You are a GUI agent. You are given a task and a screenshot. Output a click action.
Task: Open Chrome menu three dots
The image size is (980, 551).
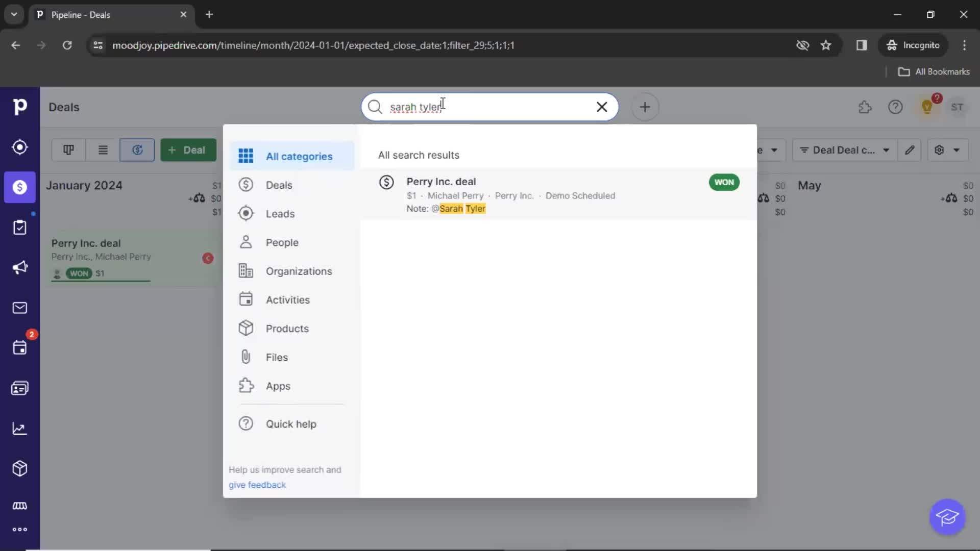[x=964, y=45]
